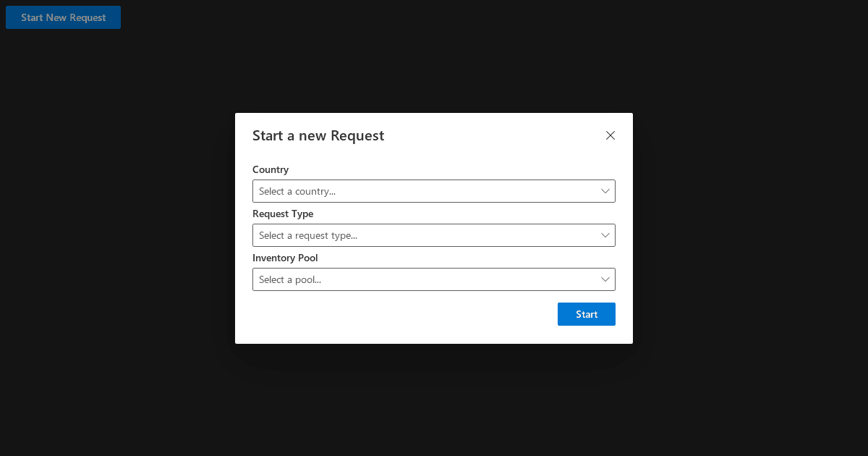Click the Inventory Pool field label
868x456 pixels.
tap(285, 258)
